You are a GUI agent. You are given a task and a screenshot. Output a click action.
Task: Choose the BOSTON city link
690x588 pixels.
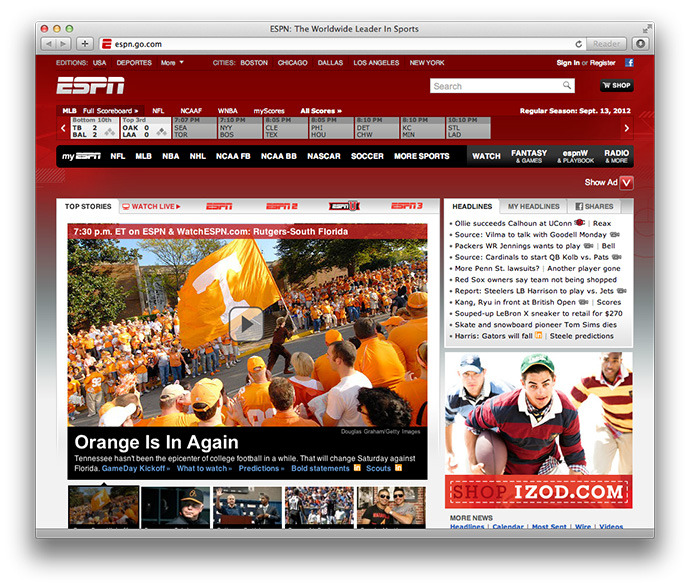(254, 62)
